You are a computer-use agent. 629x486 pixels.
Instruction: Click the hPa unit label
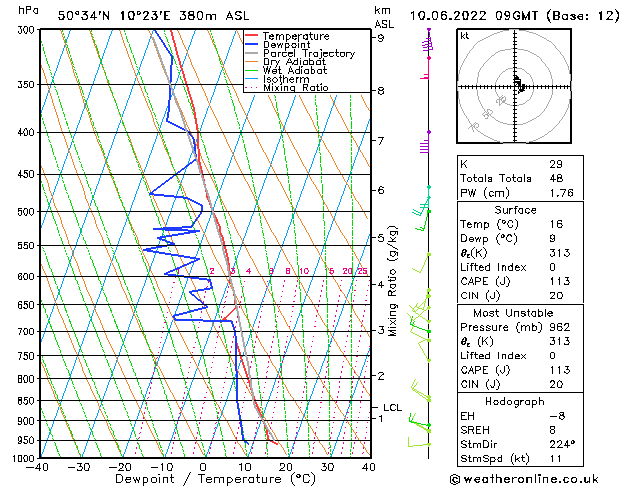(28, 10)
